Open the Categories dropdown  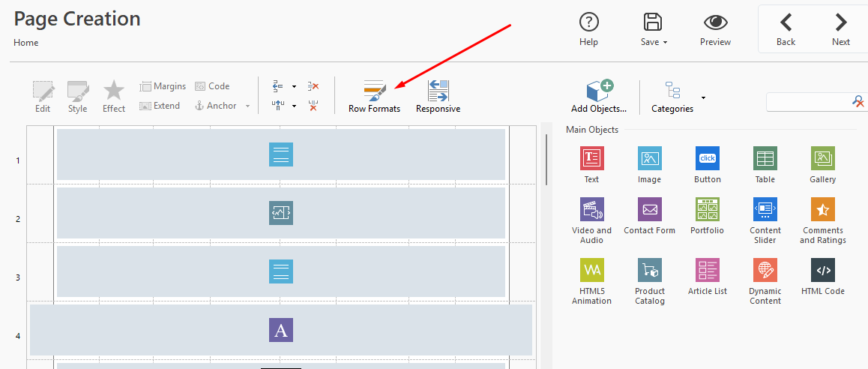(703, 97)
